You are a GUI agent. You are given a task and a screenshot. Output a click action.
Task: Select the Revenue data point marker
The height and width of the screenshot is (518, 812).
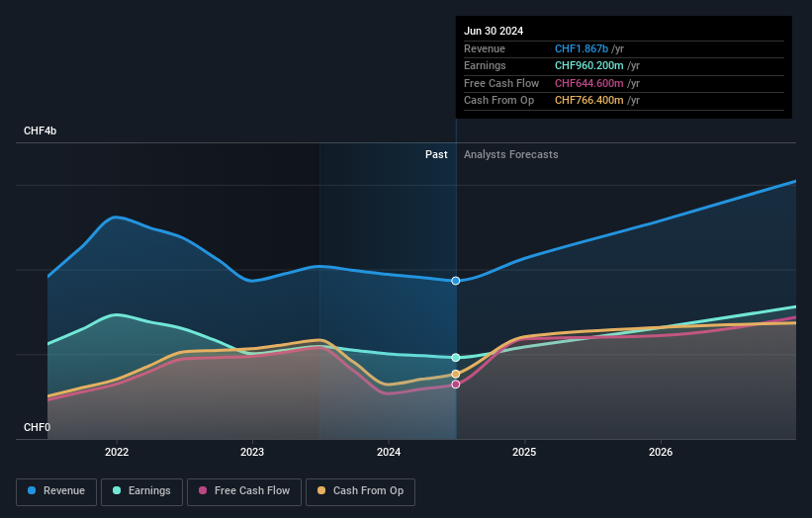(456, 281)
